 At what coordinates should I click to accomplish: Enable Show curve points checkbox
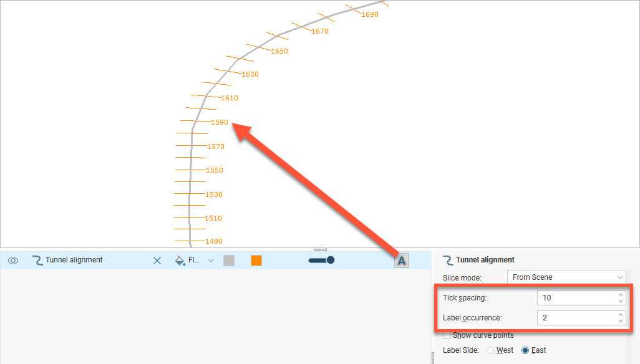[x=447, y=335]
